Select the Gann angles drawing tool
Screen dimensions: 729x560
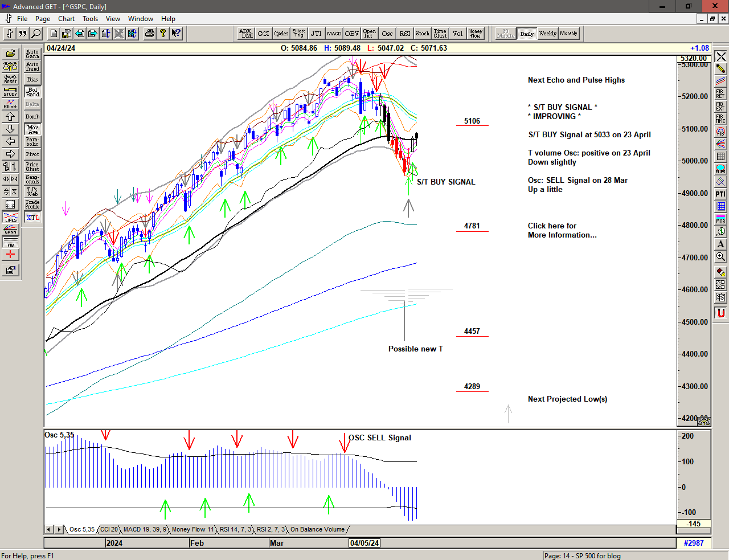[10, 230]
